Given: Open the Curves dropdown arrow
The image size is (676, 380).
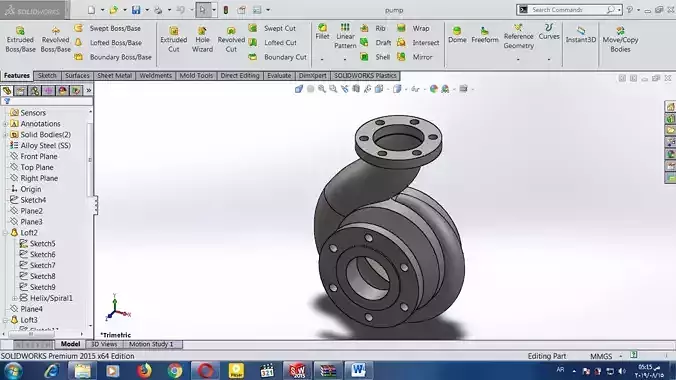Looking at the screenshot, I should coord(549,59).
